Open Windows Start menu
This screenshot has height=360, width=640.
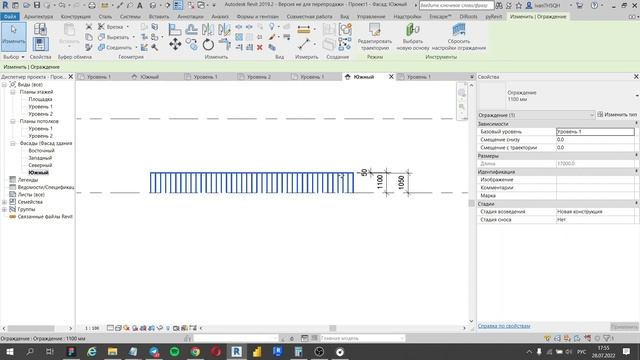9,351
